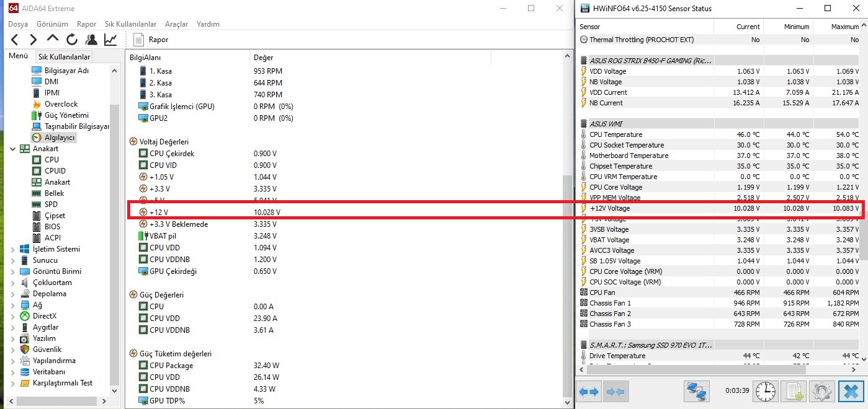Expand the Depolama tree node
This screenshot has height=409, width=868.
click(x=13, y=294)
